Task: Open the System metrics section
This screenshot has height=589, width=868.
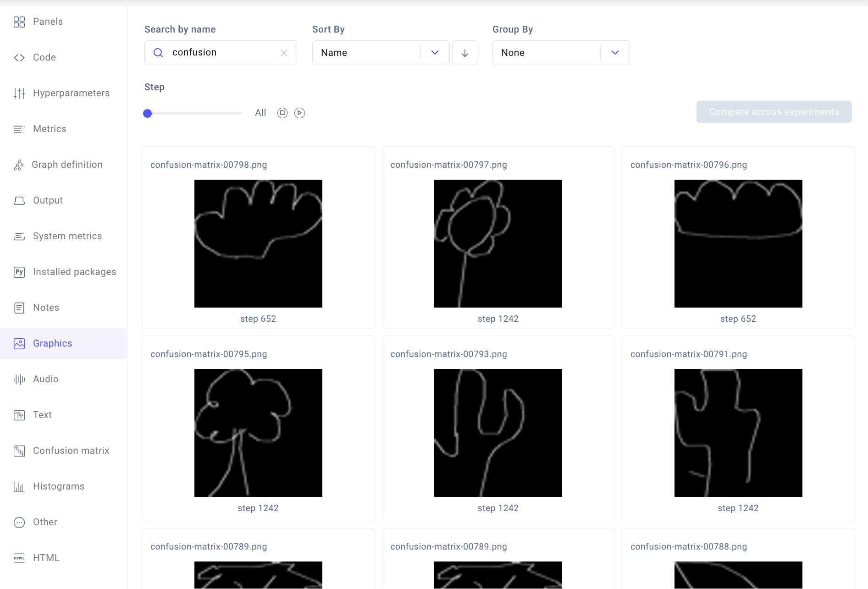Action: [67, 236]
